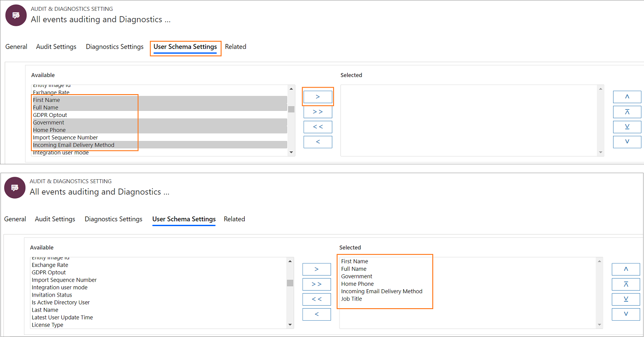Select the Last Name item in the Available list

[45, 310]
